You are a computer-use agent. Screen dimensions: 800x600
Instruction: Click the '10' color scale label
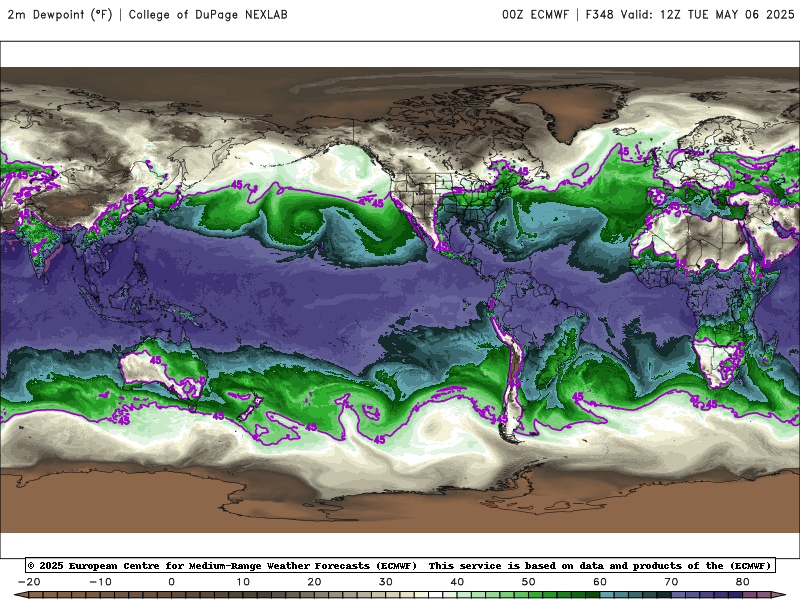pos(243,582)
